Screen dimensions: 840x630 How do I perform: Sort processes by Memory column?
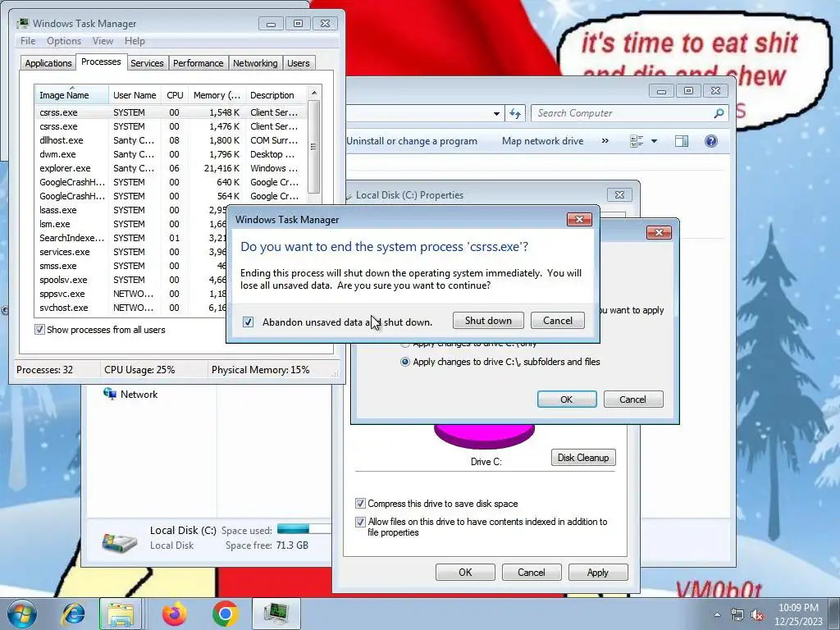pyautogui.click(x=217, y=95)
